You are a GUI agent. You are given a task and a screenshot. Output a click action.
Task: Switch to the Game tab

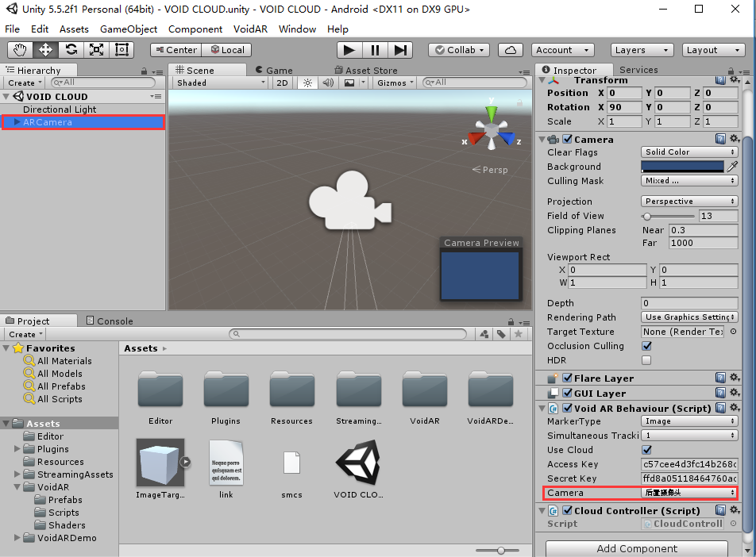[274, 71]
